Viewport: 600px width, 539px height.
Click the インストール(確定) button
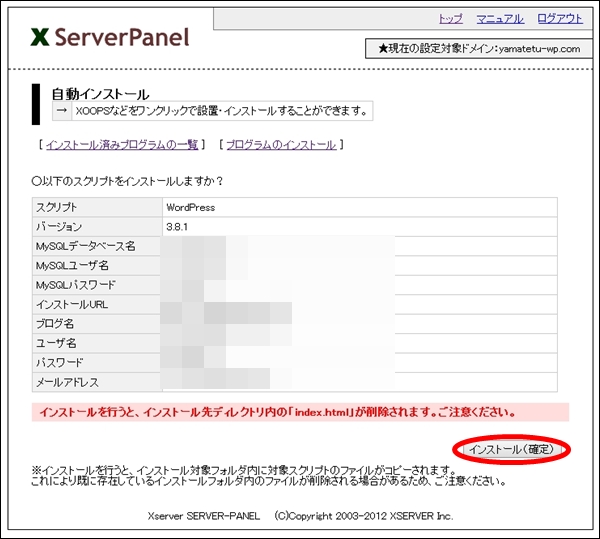(512, 449)
